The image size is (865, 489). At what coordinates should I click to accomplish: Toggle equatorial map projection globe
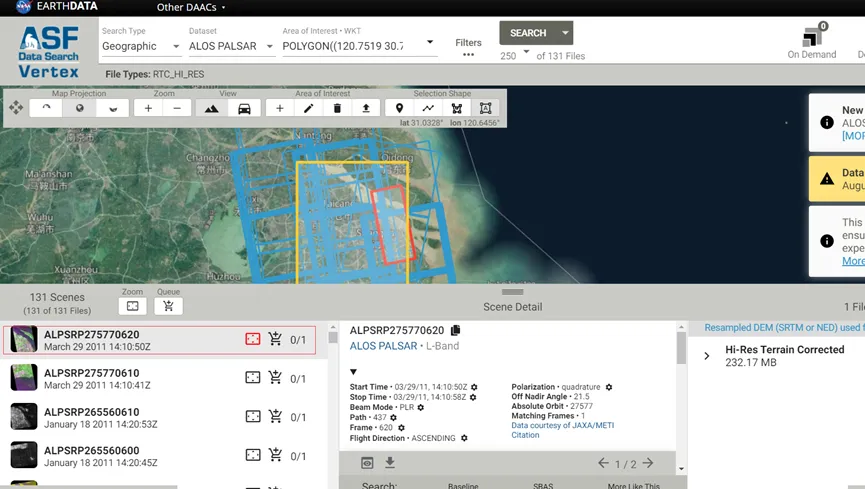(x=80, y=108)
